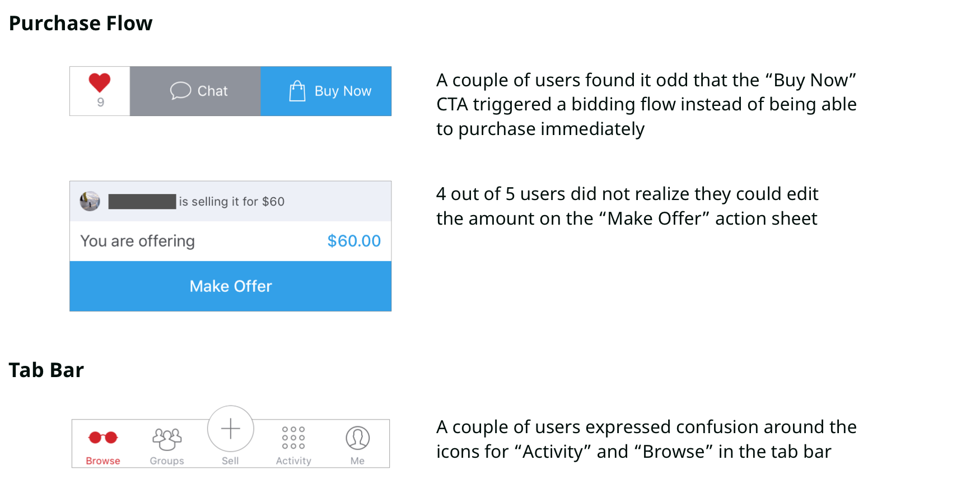Click the shopping bag icon on Buy Now
The image size is (980, 497).
(297, 90)
